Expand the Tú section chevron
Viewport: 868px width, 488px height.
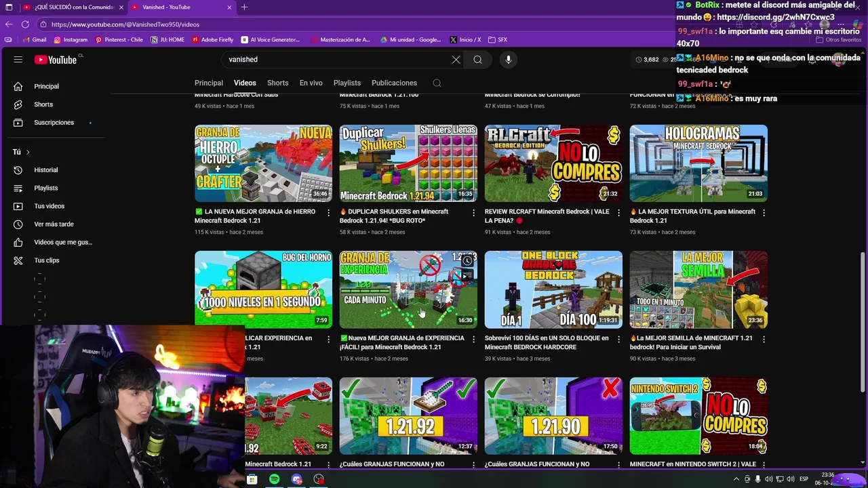tap(28, 152)
